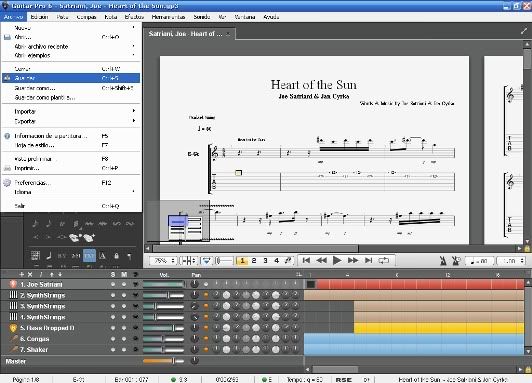532x383 pixels.
Task: Expand Abrir archivo reciente submenu
Action: (71, 46)
